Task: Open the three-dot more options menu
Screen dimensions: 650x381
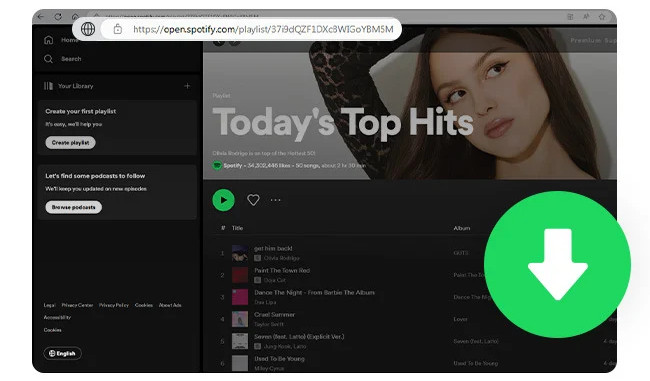Action: [275, 200]
